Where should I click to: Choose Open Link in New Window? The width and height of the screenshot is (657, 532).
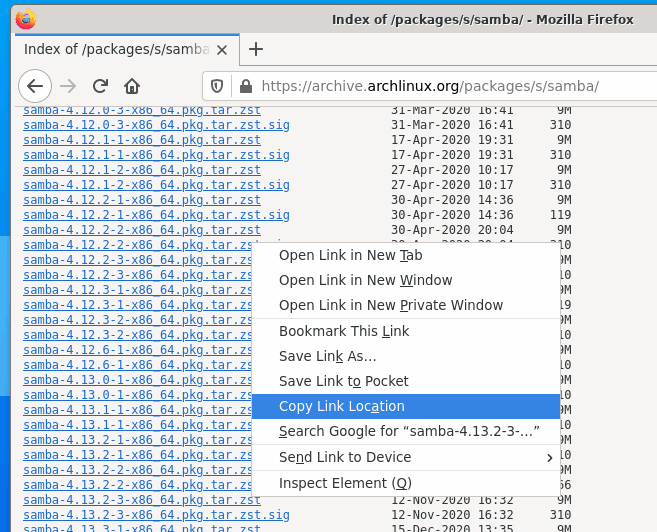point(406,280)
